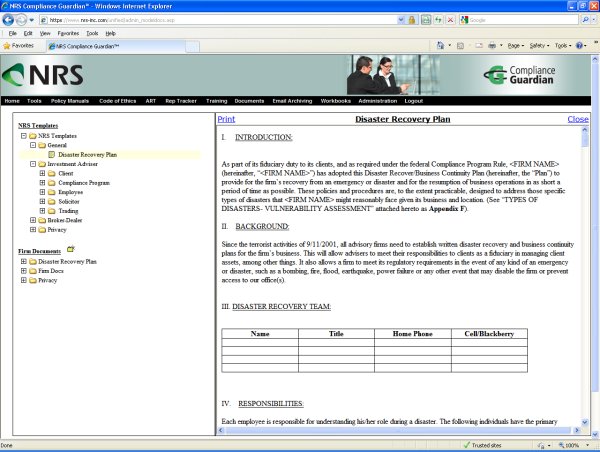This screenshot has width=600, height=452.
Task: Click the Refresh page icon
Action: click(x=438, y=20)
